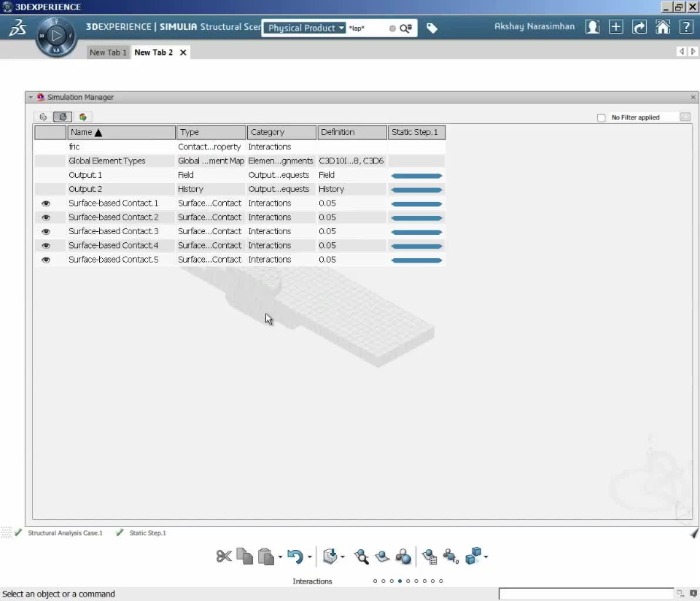Click the surface-based contact icon
The height and width of the screenshot is (601, 700).
point(382,557)
